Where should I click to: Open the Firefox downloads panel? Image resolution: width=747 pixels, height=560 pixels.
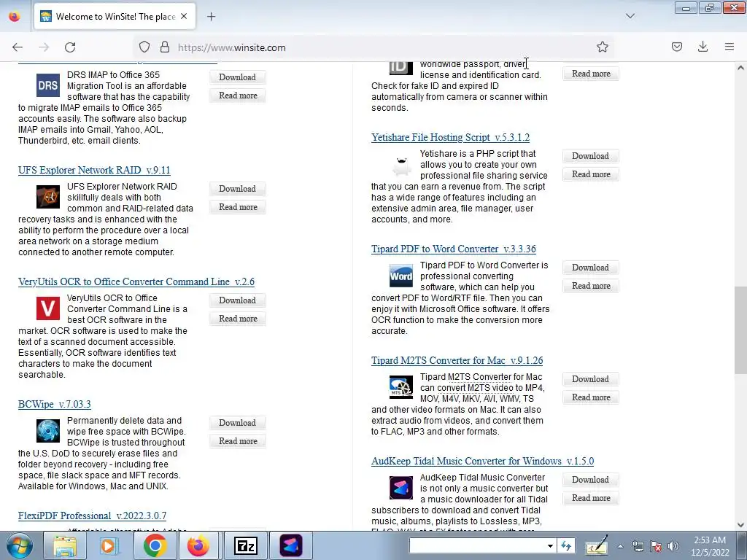[703, 47]
